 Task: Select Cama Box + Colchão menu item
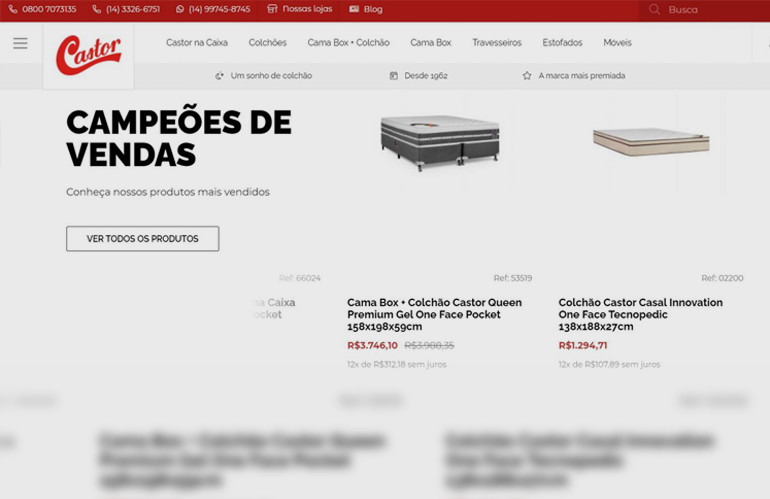(348, 43)
